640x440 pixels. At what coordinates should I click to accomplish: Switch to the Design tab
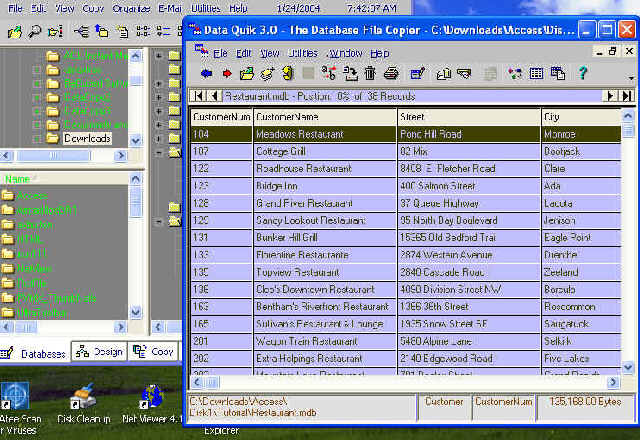pyautogui.click(x=100, y=352)
